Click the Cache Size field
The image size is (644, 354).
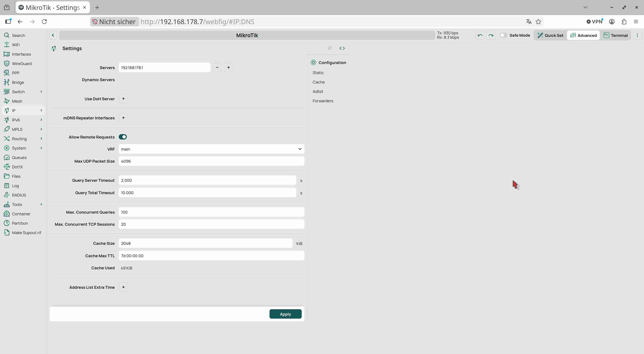(206, 243)
